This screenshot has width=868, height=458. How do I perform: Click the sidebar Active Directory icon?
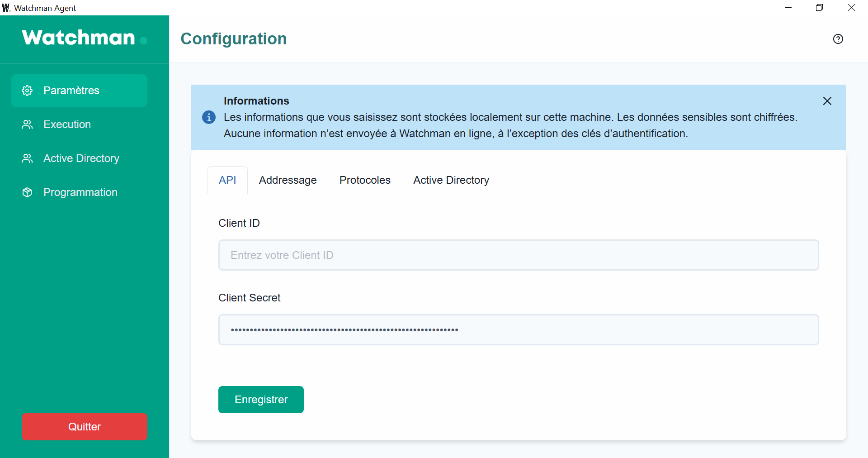point(27,158)
